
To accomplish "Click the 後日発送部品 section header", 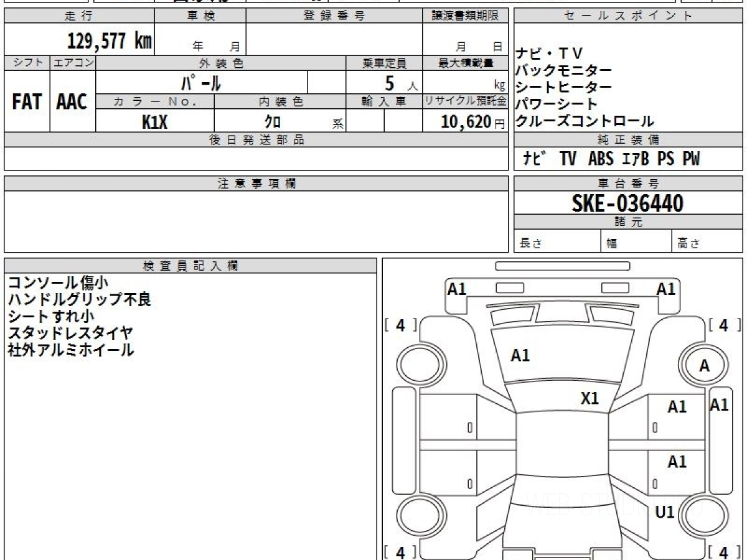I will click(x=256, y=140).
